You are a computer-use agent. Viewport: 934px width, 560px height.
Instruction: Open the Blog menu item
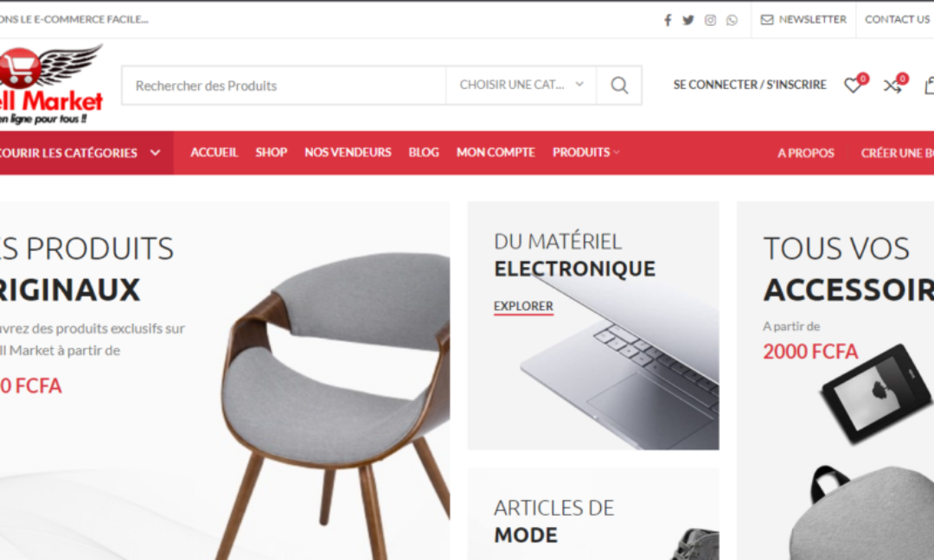(424, 153)
